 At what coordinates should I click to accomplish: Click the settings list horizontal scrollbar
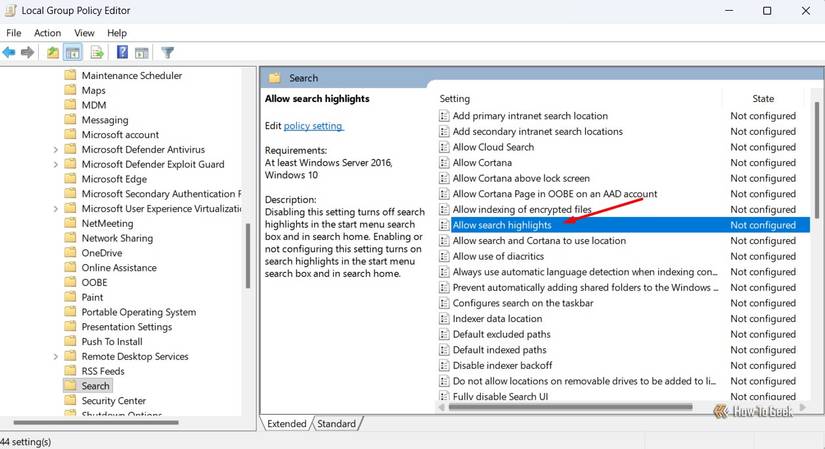pos(570,406)
